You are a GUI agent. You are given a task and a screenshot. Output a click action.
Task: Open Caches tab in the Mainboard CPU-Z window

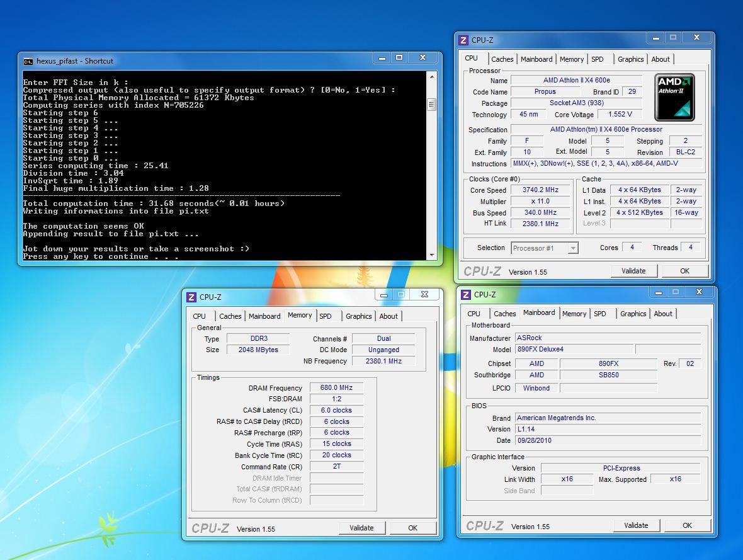(504, 314)
